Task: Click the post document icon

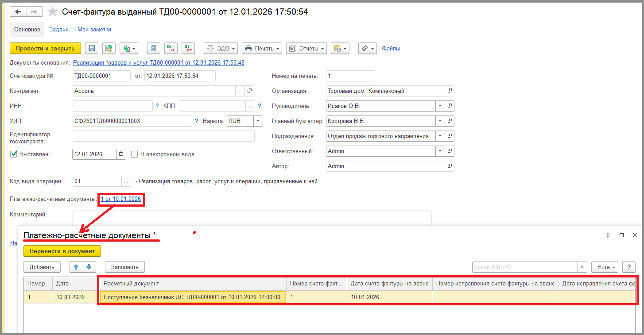Action: pos(109,48)
